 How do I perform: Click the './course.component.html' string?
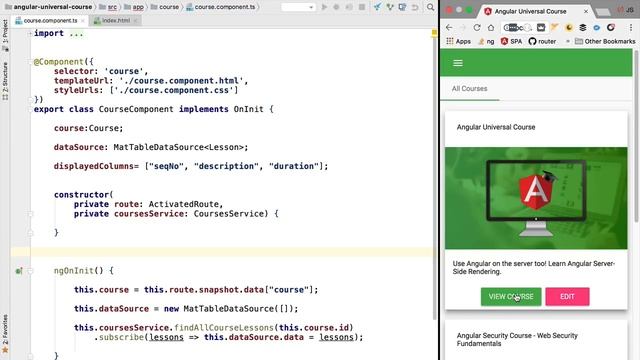click(x=181, y=81)
